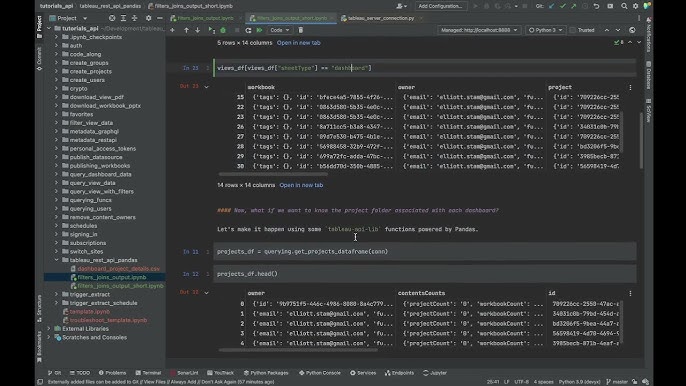This screenshot has height=386, width=686.
Task: Restart the Jupyter kernel
Action: (248, 30)
